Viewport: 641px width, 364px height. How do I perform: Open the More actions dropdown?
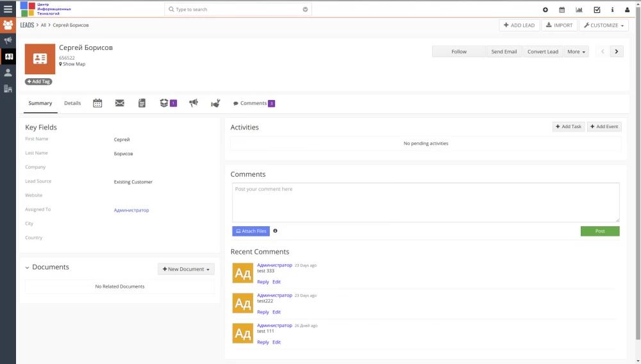pos(576,51)
